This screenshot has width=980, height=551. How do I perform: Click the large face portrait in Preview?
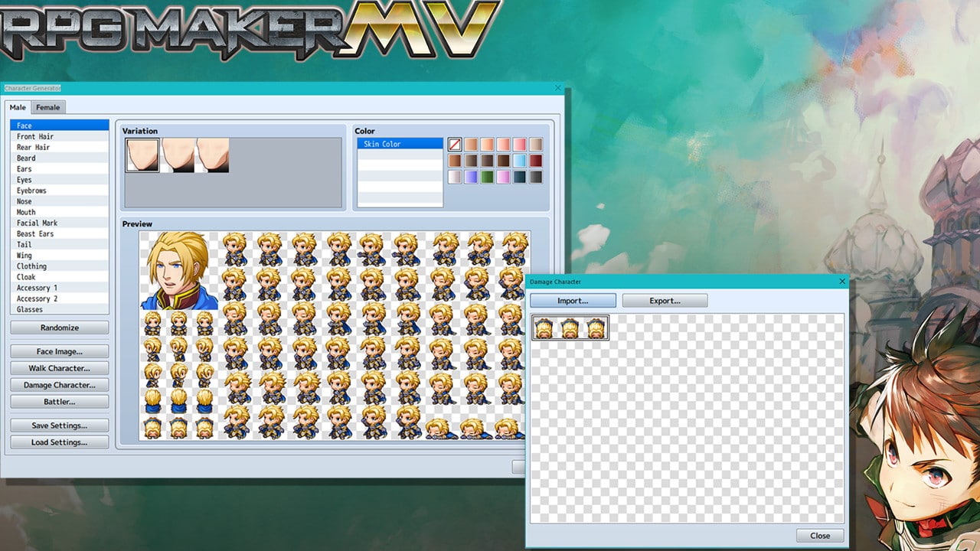179,271
